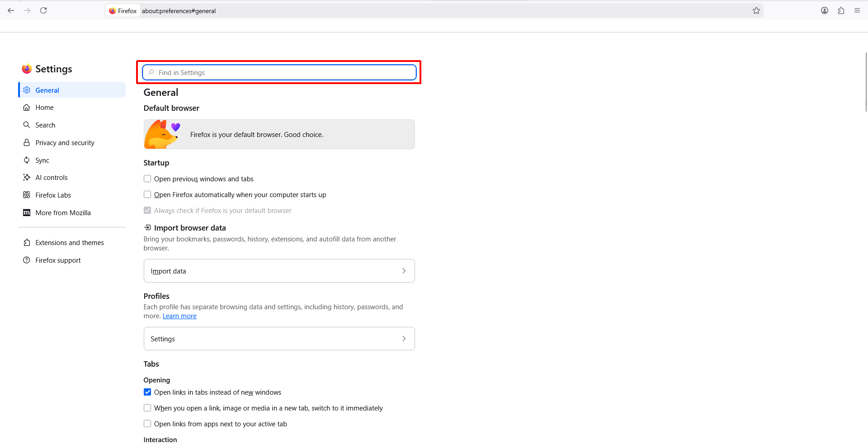The image size is (868, 448).
Task: Click the Always check default browser checkbox
Action: click(147, 210)
